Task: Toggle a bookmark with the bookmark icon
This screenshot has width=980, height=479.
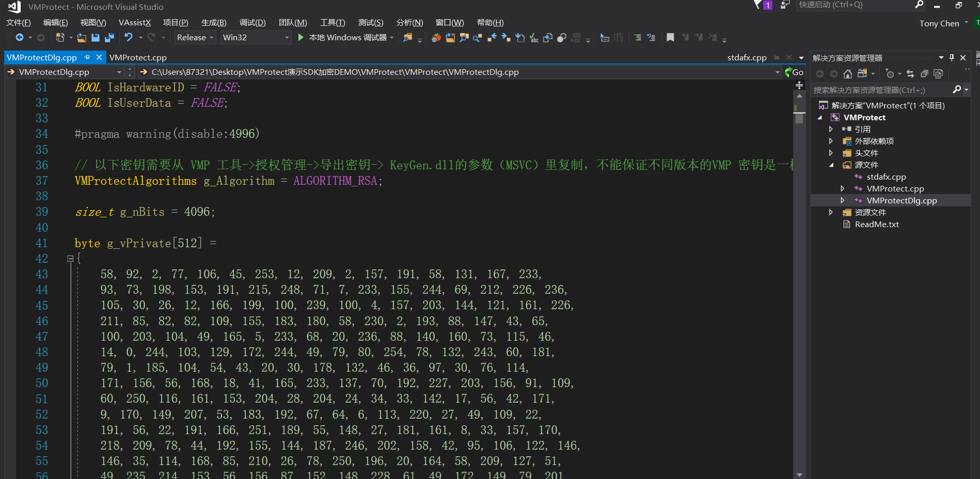Action: [x=670, y=37]
